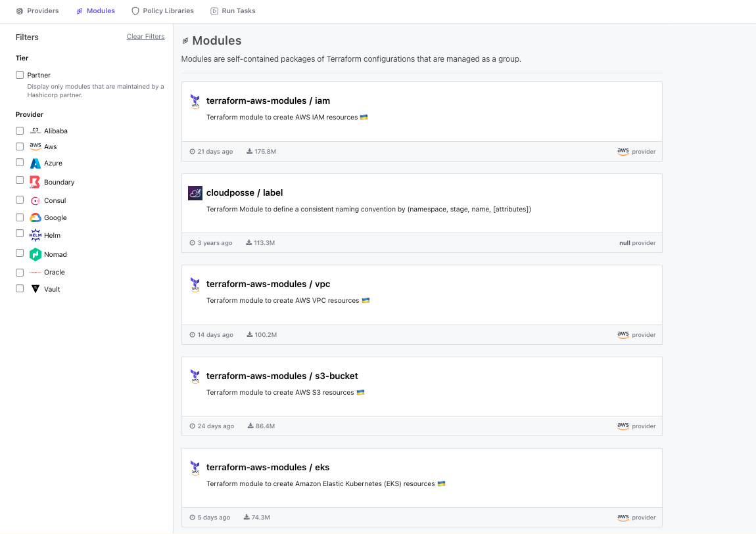Click the 14 days ago timestamp
This screenshot has width=756, height=534.
click(x=212, y=334)
